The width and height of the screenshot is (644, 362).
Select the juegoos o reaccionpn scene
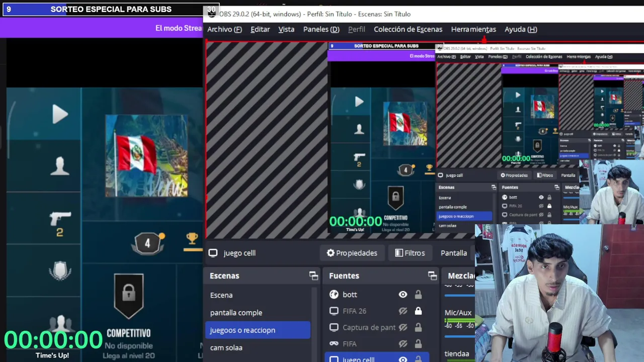pyautogui.click(x=258, y=330)
